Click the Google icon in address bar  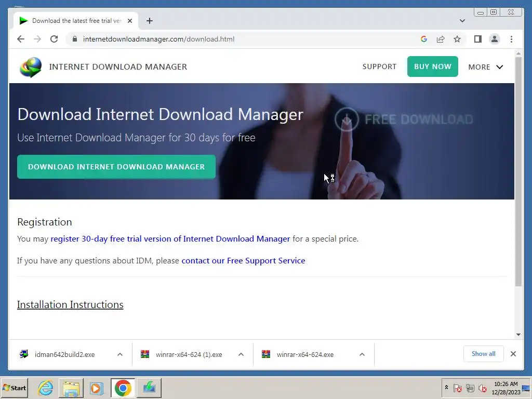424,39
